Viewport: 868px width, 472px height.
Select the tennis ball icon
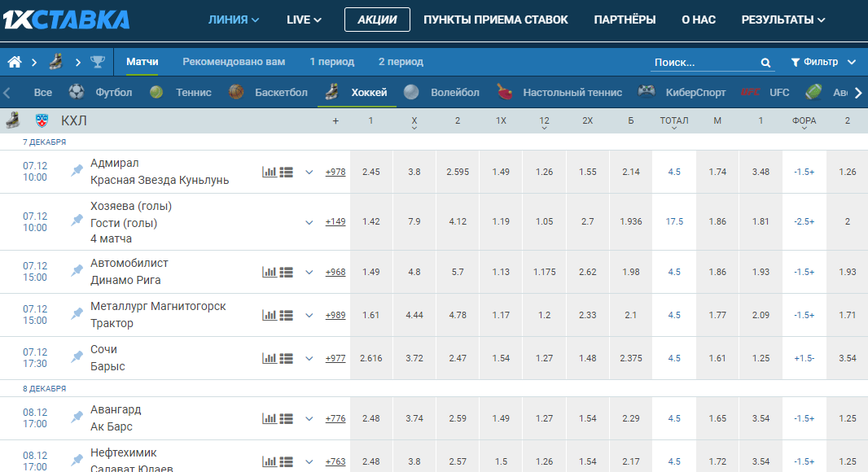[x=156, y=93]
